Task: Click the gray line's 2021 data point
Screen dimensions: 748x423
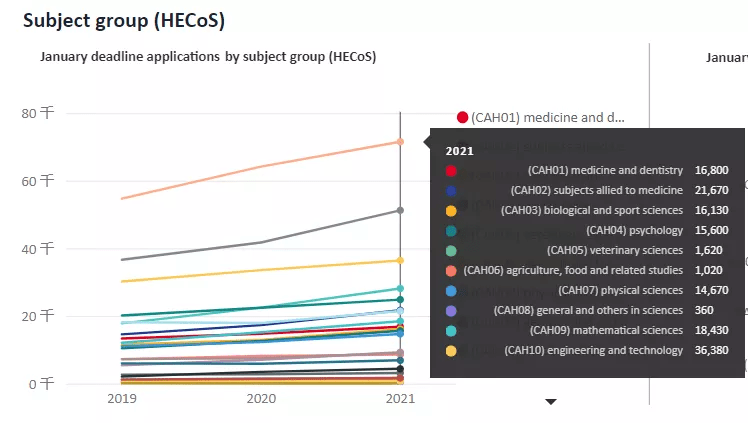Action: (400, 210)
